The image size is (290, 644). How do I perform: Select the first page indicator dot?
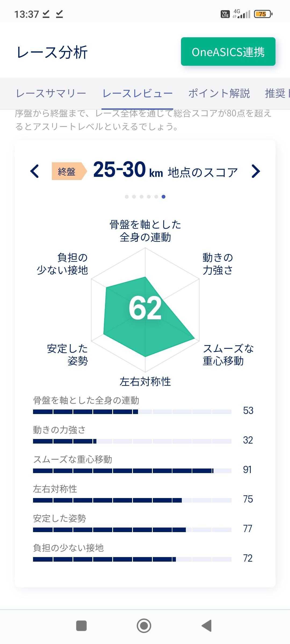click(127, 197)
